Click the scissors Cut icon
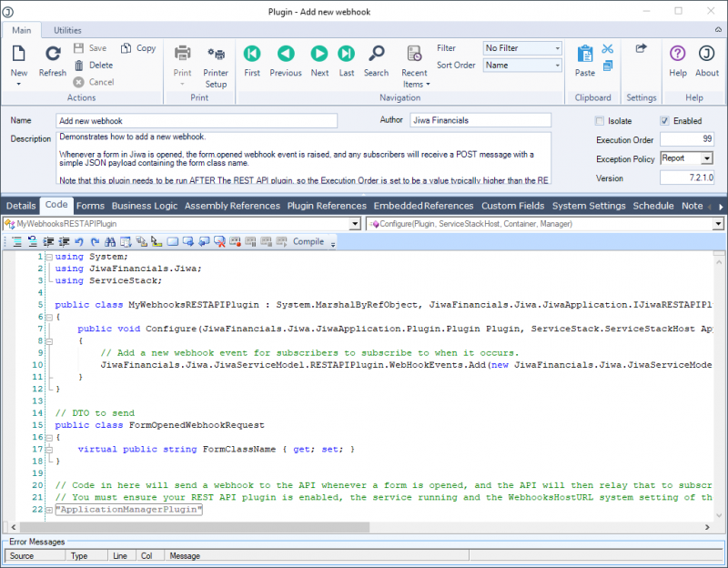The height and width of the screenshot is (568, 728). point(607,47)
